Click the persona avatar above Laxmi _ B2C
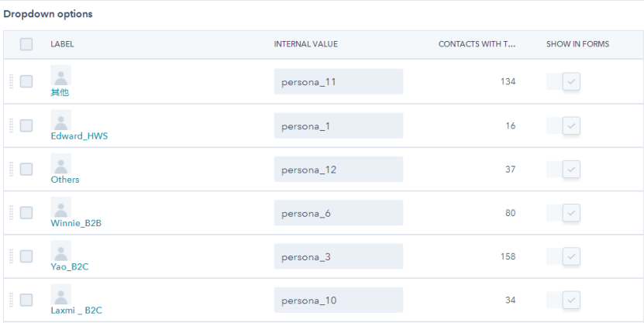644x323 pixels. click(60, 294)
